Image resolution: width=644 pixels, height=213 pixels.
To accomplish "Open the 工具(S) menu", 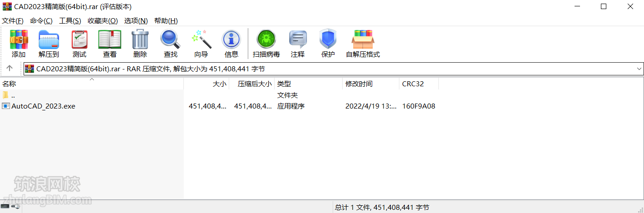I will click(70, 21).
